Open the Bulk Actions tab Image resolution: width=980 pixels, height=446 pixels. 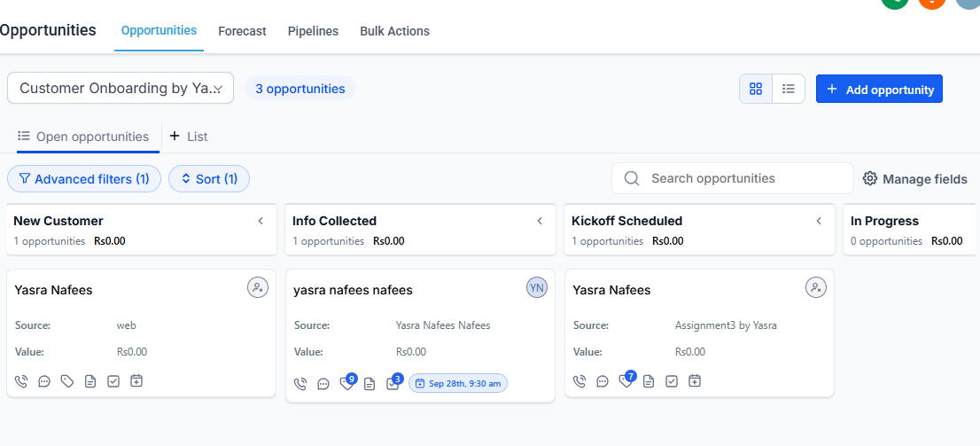point(395,31)
